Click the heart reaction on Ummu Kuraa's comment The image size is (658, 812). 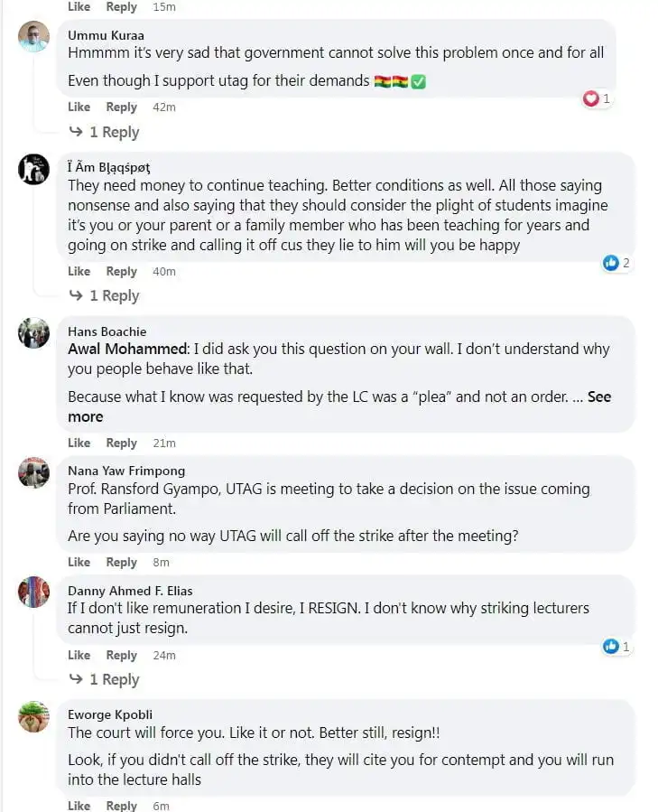pos(591,98)
